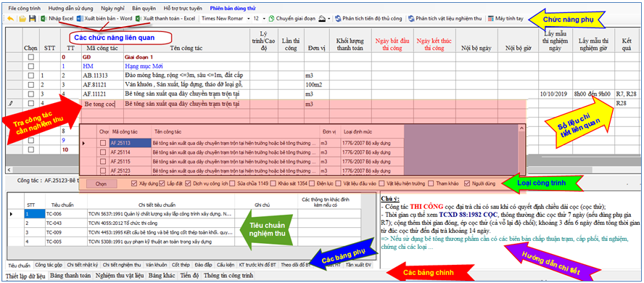
Task: Uncheck the Xây dựng checkbox
Action: coord(134,183)
